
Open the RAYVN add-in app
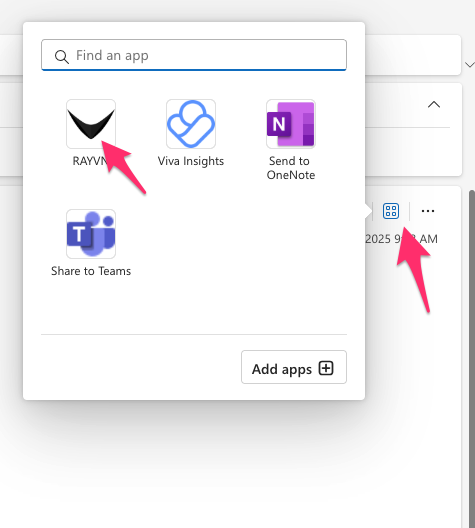[91, 124]
